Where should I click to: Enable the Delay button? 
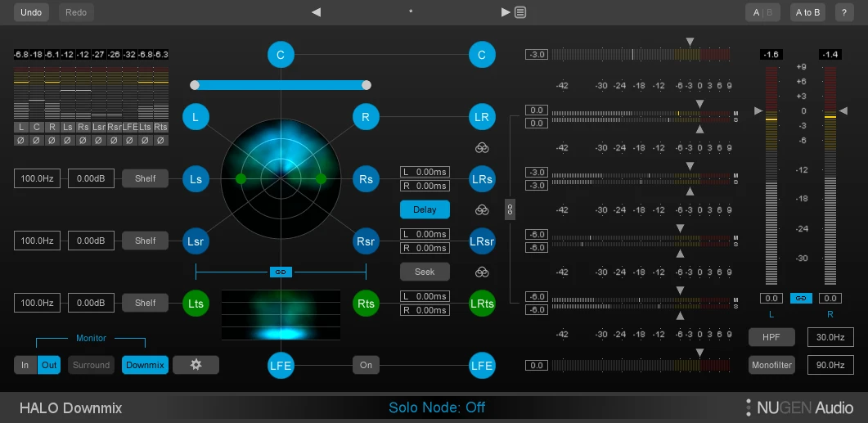tap(425, 209)
